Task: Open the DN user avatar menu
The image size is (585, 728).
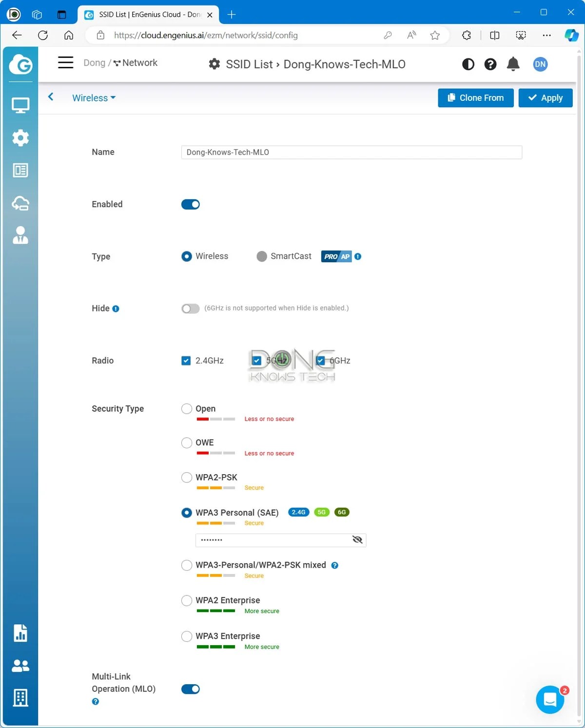Action: click(540, 64)
